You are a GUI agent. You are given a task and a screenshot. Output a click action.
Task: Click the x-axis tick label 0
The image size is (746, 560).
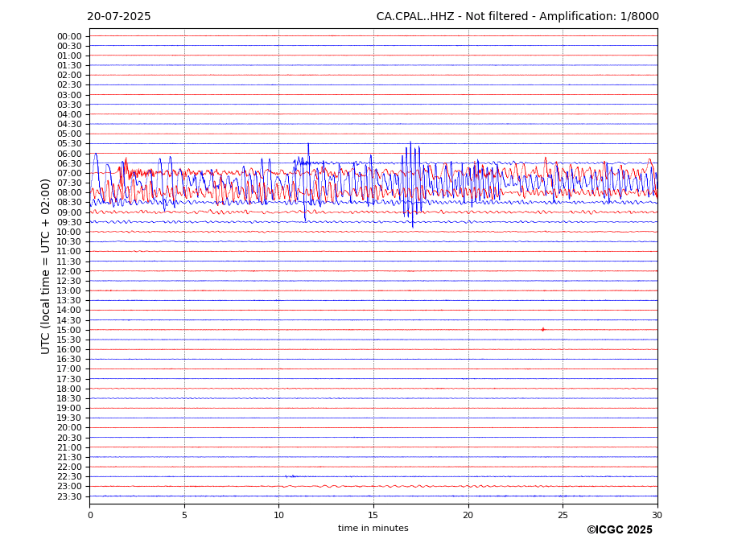coord(90,515)
